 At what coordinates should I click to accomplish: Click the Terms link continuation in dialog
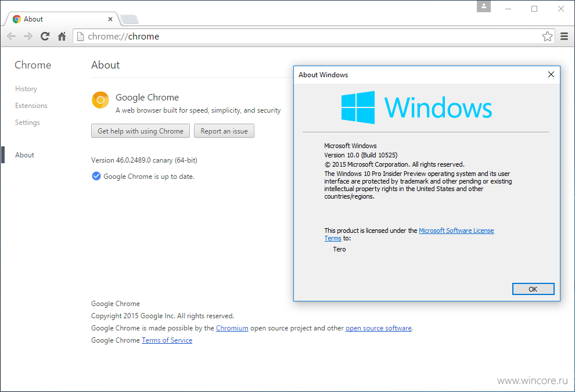[333, 238]
